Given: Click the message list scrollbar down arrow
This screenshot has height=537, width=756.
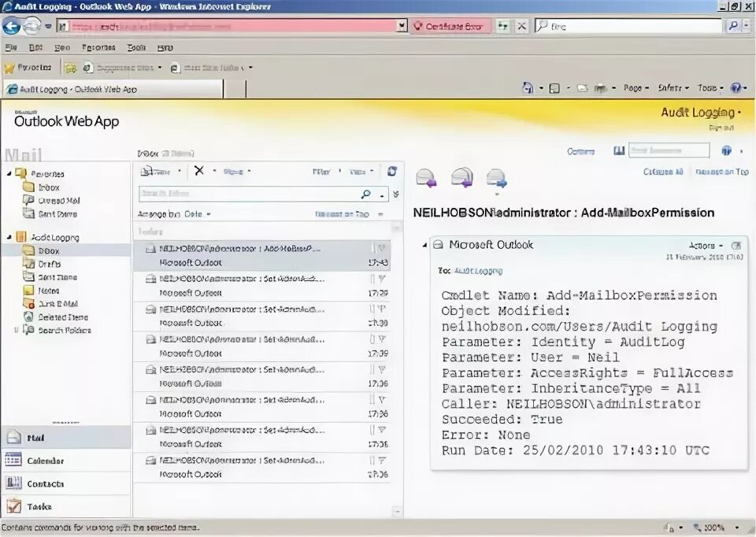Looking at the screenshot, I should [397, 511].
